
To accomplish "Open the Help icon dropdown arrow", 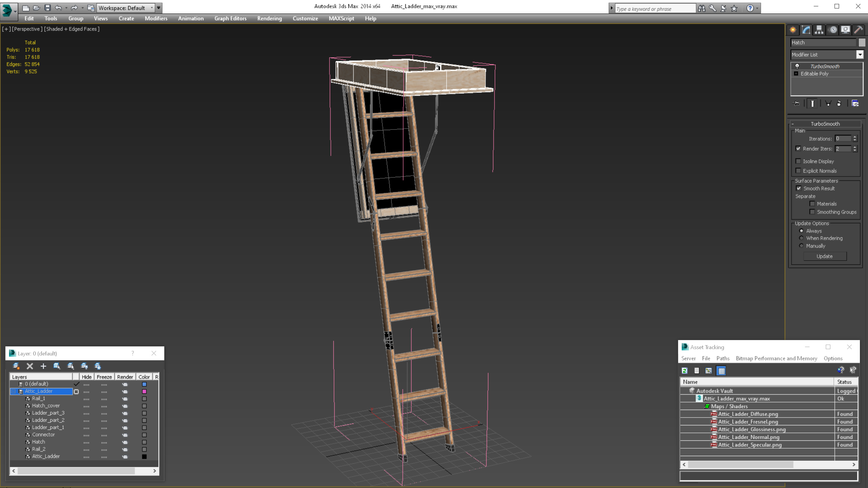I will 757,8.
